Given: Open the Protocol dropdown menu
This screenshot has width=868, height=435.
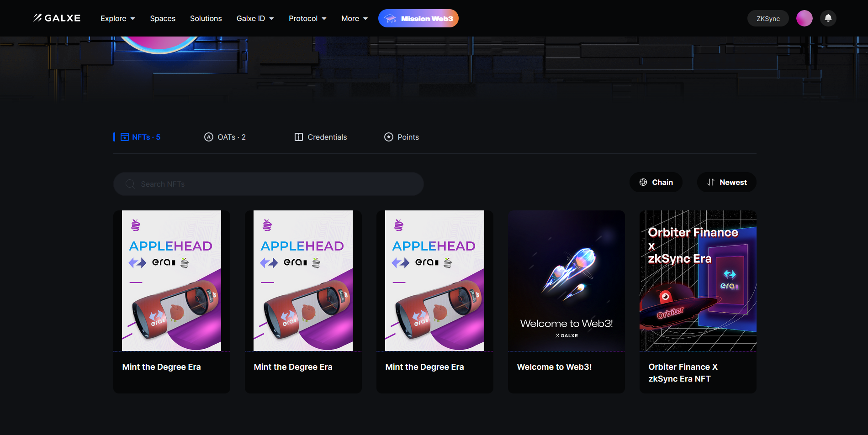Looking at the screenshot, I should pos(307,18).
